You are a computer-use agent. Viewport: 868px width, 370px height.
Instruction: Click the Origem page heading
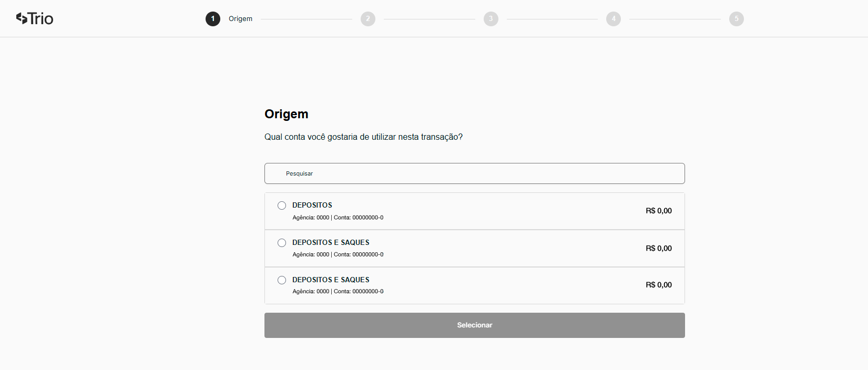pyautogui.click(x=287, y=114)
